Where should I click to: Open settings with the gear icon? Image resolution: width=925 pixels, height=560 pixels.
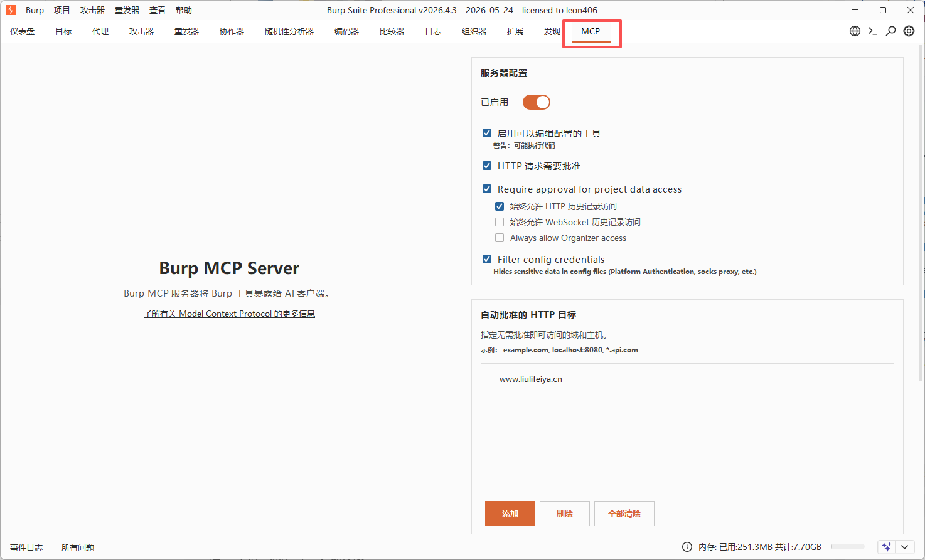[909, 31]
